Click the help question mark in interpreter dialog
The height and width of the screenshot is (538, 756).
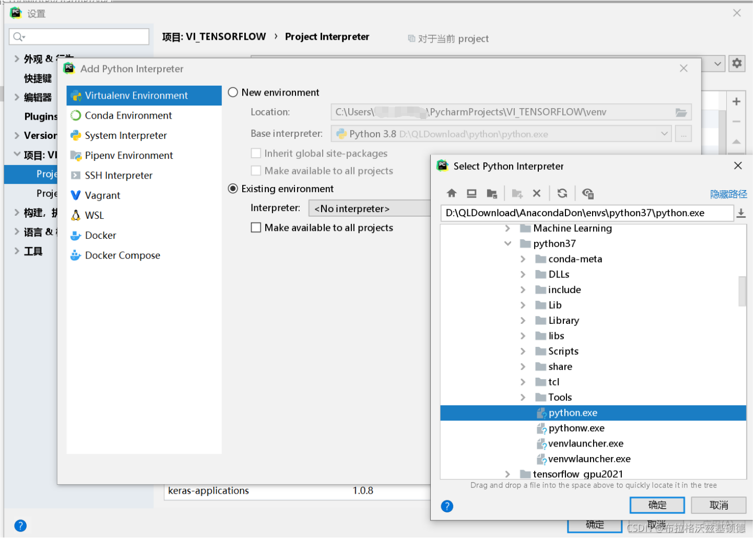click(x=447, y=506)
